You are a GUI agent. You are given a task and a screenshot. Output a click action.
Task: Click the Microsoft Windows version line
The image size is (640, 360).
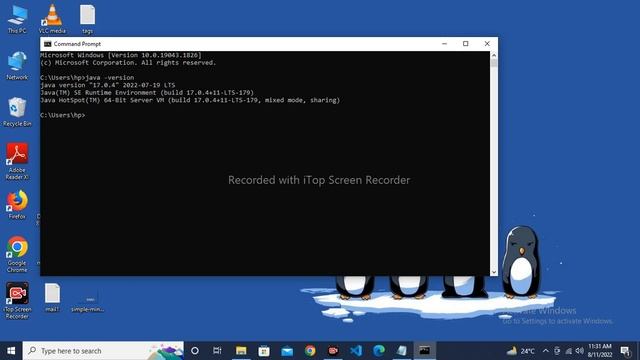tap(121, 55)
